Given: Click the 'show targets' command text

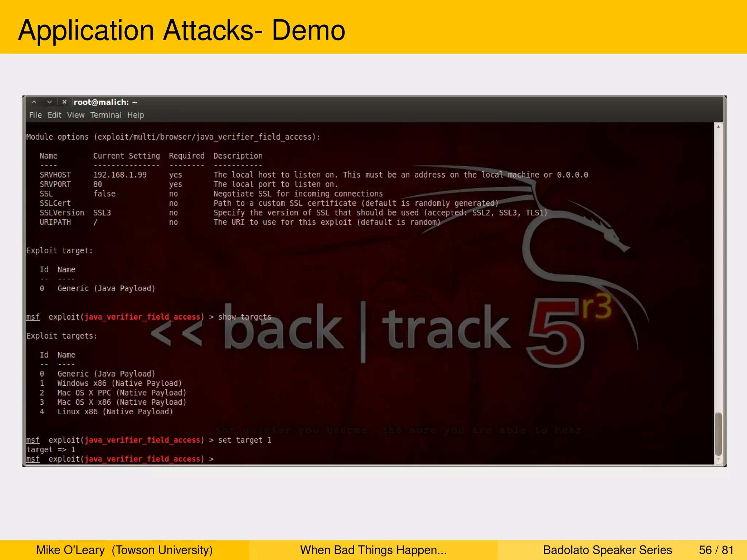Looking at the screenshot, I should (x=245, y=317).
